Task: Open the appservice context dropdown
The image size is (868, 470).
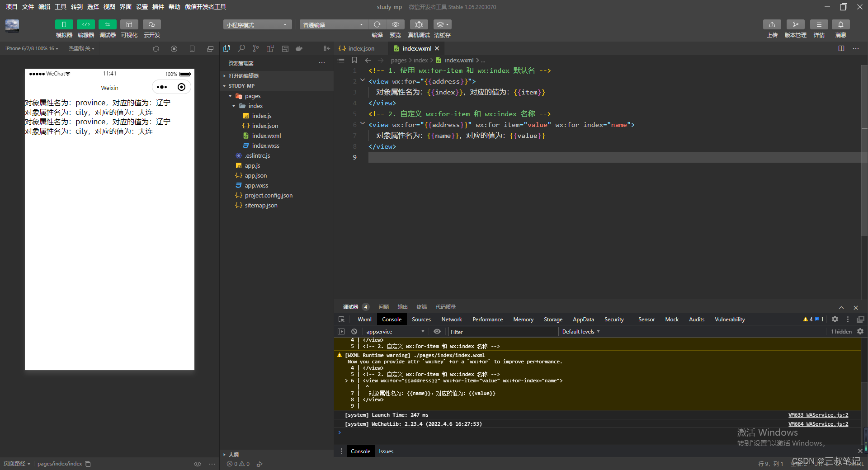Action: pyautogui.click(x=395, y=332)
